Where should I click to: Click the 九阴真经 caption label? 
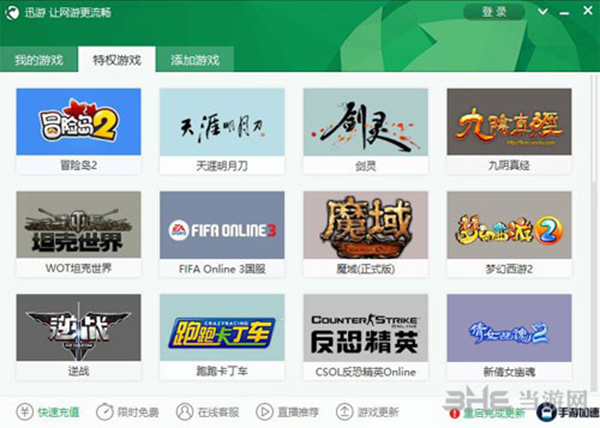(509, 165)
